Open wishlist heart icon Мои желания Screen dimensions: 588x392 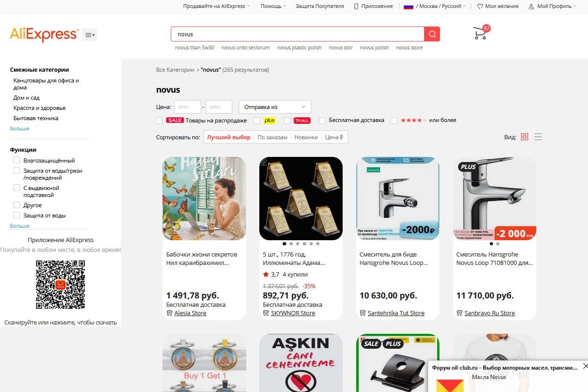tap(498, 6)
